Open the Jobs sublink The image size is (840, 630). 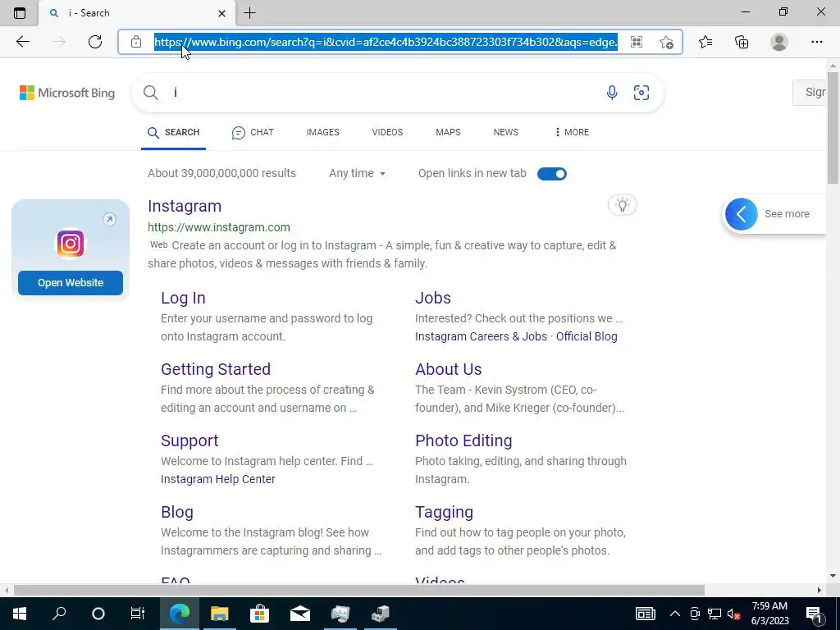click(x=433, y=298)
